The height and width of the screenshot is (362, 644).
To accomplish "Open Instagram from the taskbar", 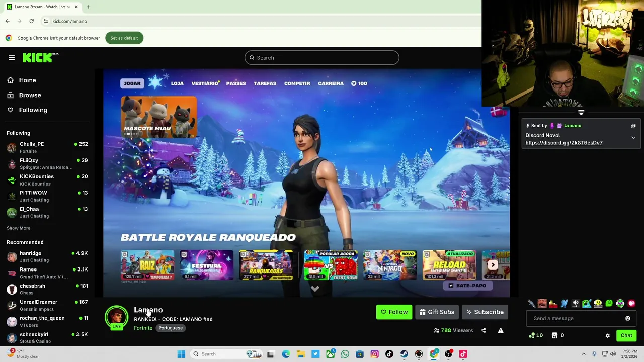I will coord(375,354).
